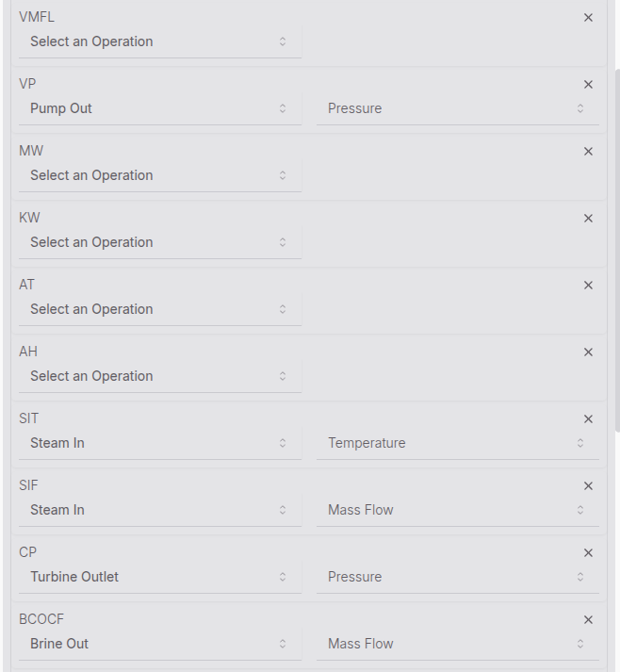Delete the CP row with its X icon

(588, 553)
